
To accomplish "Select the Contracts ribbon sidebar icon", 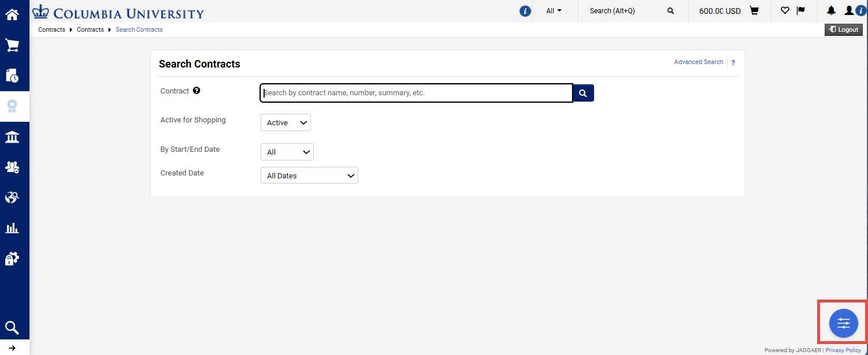I will [x=12, y=106].
